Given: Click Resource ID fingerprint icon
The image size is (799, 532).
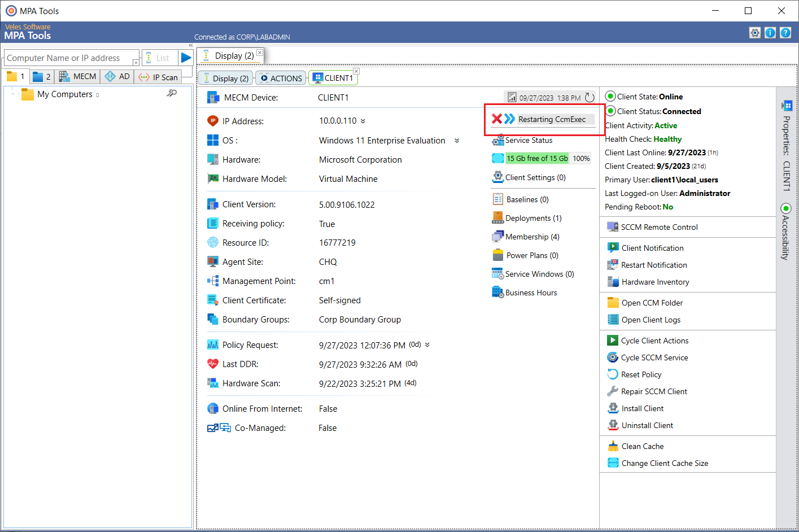Looking at the screenshot, I should pos(213,242).
